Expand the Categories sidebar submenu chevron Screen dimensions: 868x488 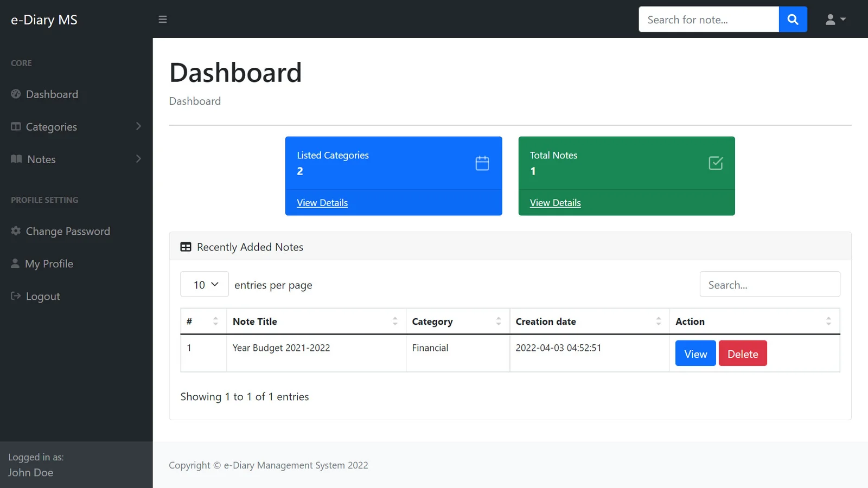coord(138,126)
